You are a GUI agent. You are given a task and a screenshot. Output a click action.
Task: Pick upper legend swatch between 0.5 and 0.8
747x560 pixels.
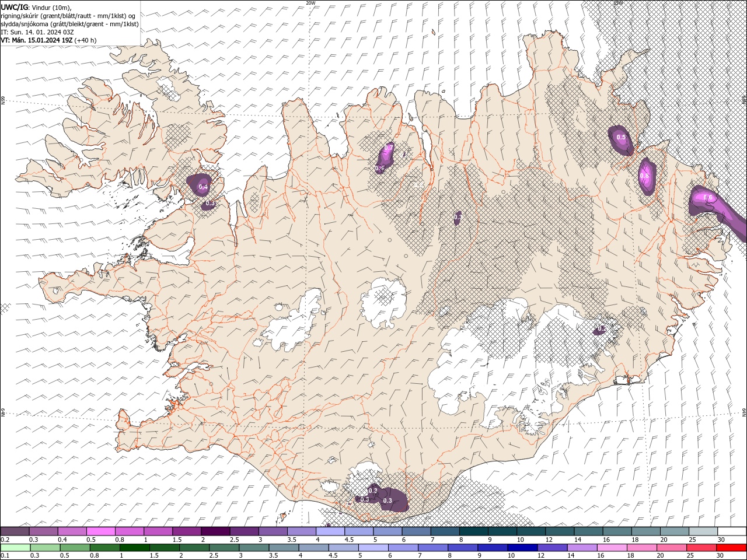100,531
